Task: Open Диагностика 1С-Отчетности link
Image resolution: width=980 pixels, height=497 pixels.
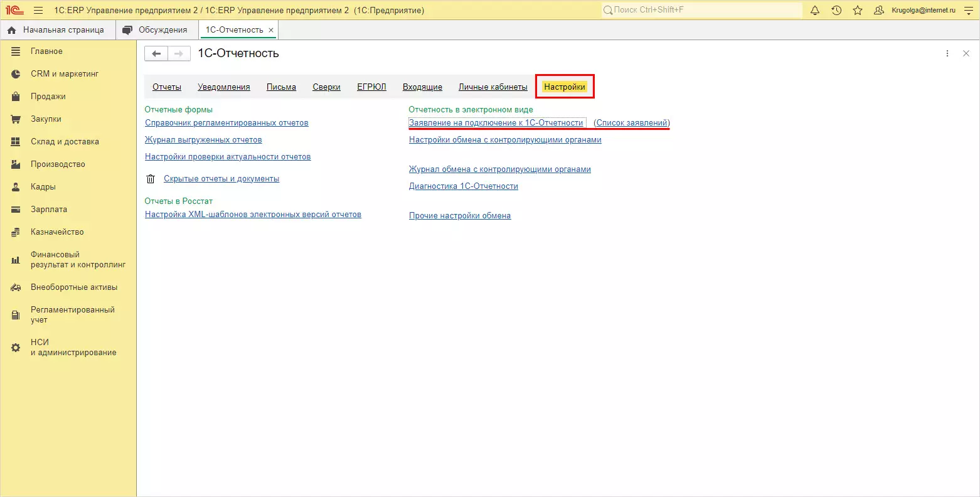Action: coord(464,186)
